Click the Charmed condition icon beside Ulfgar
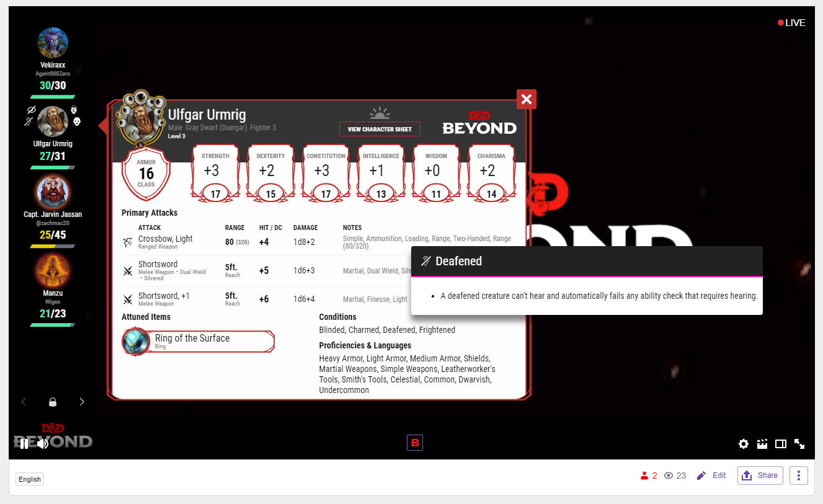This screenshot has width=823, height=504. point(74,110)
